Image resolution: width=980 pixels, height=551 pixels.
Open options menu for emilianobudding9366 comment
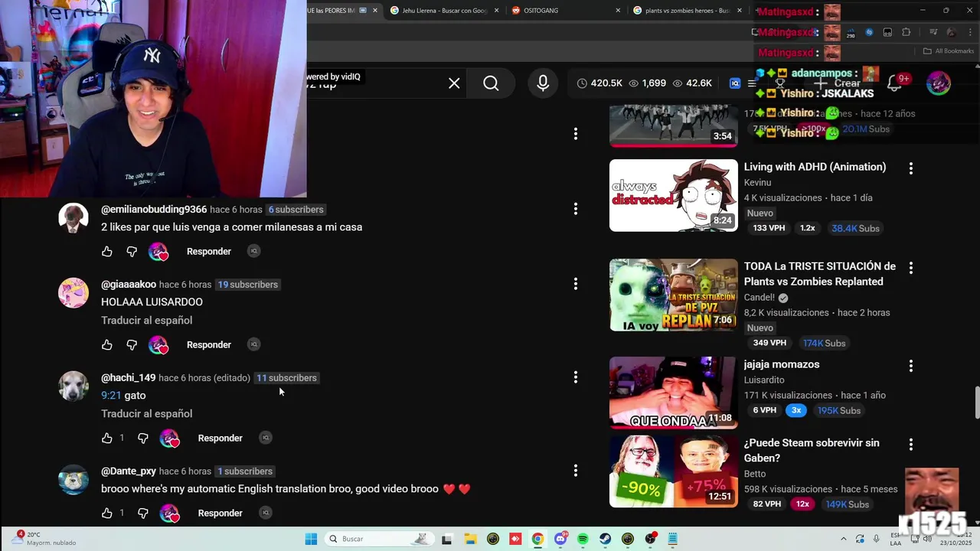(576, 209)
